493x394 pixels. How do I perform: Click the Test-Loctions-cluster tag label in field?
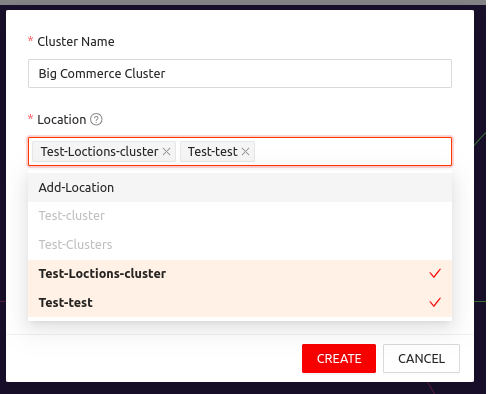[99, 152]
